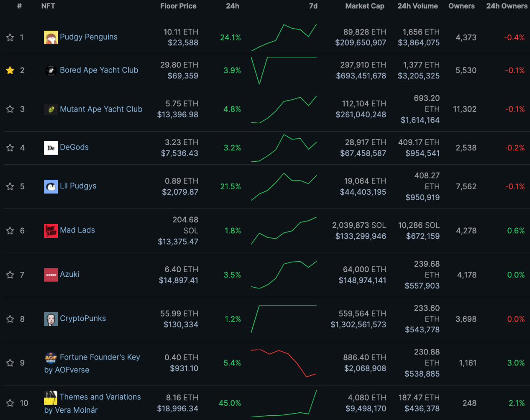Click the 55.99 ETH floor price
The width and height of the screenshot is (530, 420).
[x=179, y=314]
